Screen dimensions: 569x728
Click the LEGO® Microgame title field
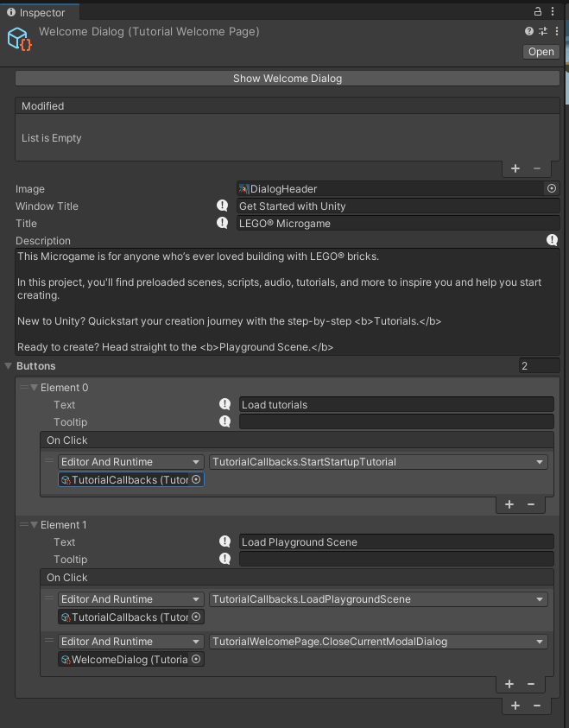pyautogui.click(x=398, y=224)
